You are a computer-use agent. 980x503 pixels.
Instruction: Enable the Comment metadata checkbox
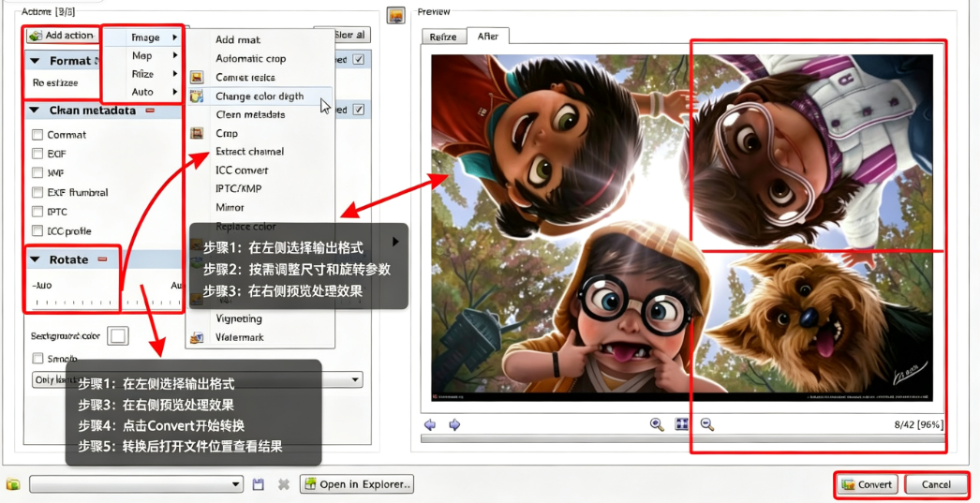tap(37, 134)
